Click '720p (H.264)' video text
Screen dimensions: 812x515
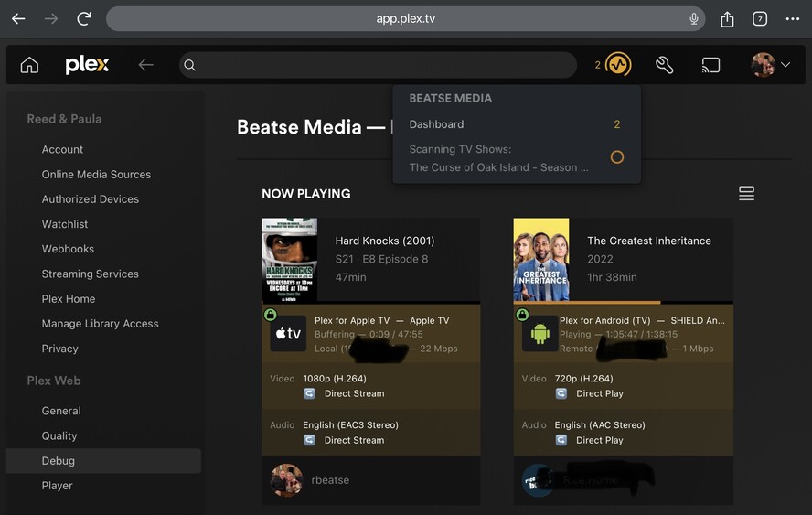point(583,378)
